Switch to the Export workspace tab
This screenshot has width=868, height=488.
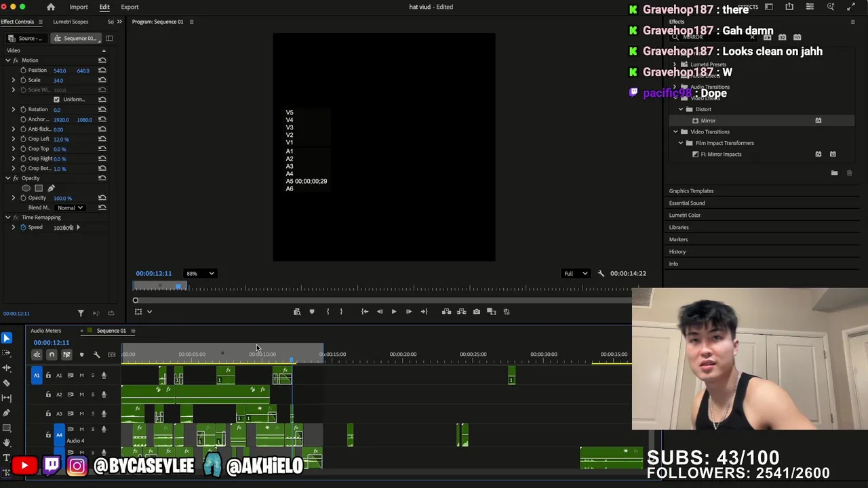[x=130, y=7]
